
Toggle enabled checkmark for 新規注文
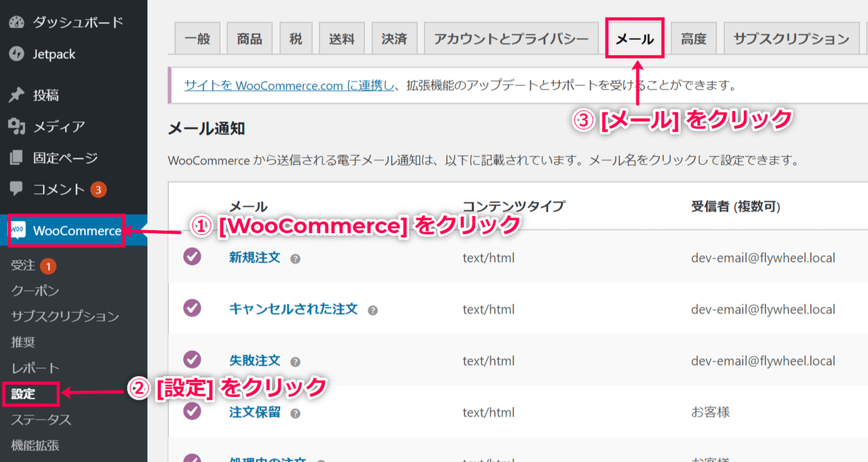pos(193,256)
